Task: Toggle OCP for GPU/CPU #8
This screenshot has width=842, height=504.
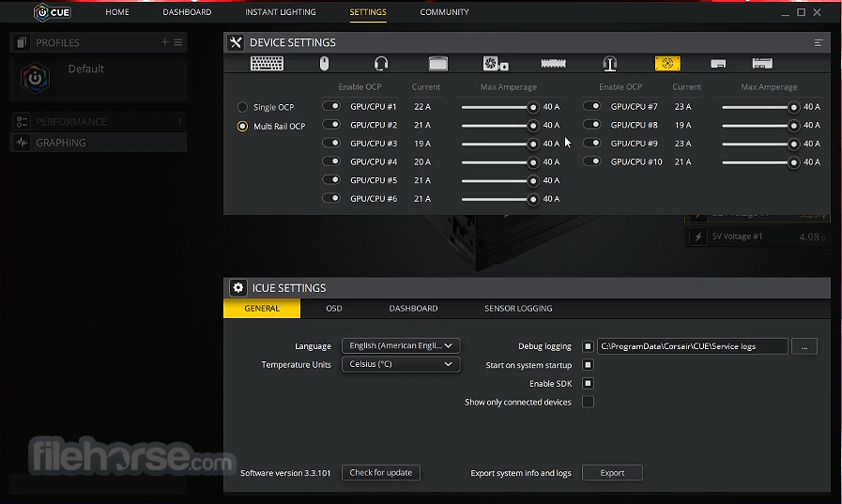Action: pyautogui.click(x=591, y=125)
